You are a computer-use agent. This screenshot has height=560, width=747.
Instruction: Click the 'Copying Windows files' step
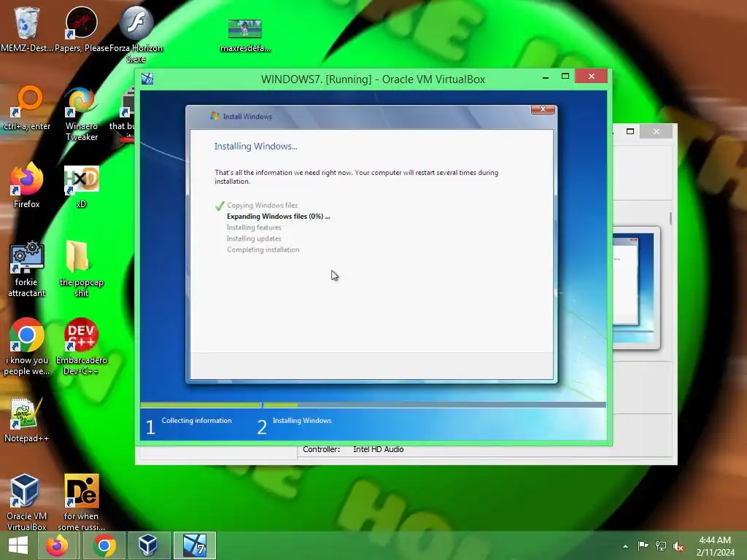click(262, 205)
